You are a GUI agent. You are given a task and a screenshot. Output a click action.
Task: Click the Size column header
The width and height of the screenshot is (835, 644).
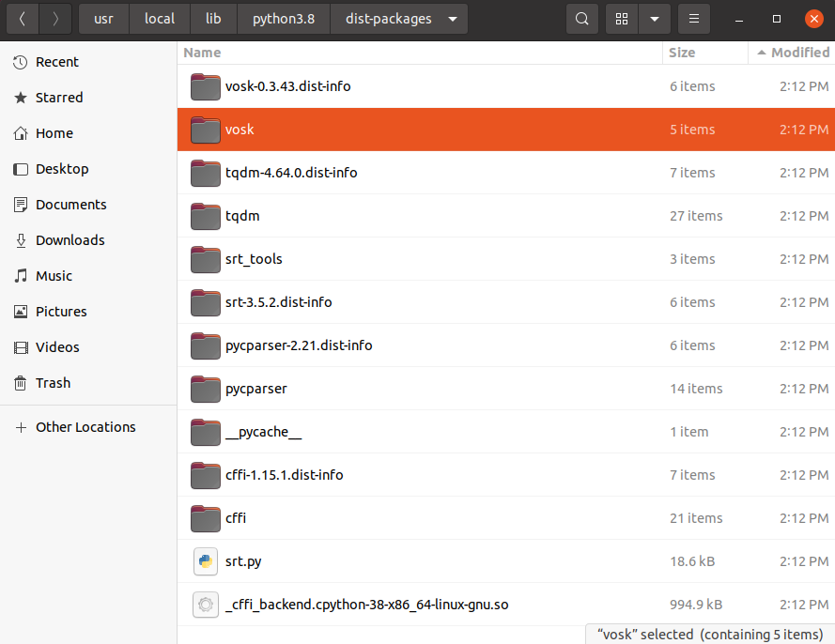pyautogui.click(x=681, y=53)
